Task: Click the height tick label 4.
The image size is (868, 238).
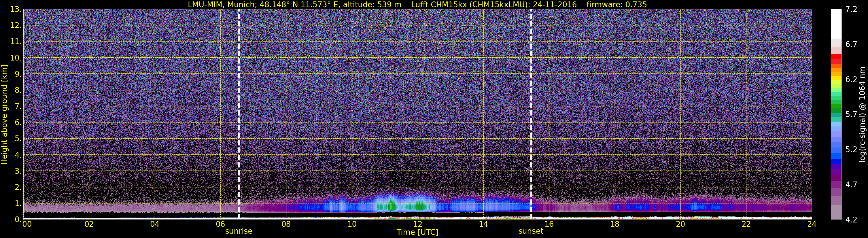Action: [18, 155]
